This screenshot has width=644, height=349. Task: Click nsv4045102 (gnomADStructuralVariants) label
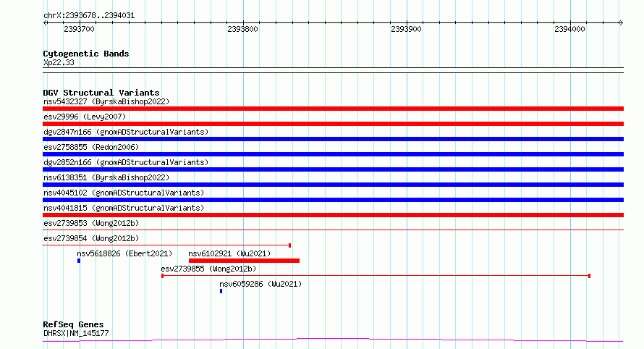point(124,193)
